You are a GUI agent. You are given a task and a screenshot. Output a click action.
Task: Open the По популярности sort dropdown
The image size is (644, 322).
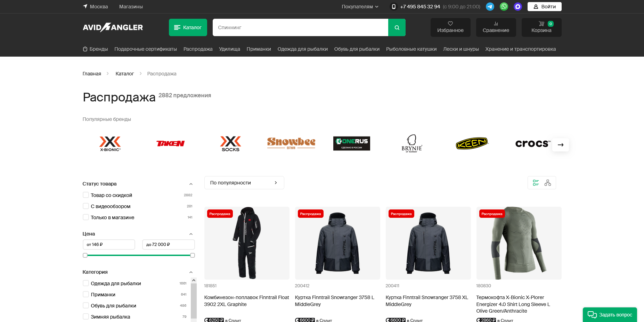pyautogui.click(x=244, y=183)
